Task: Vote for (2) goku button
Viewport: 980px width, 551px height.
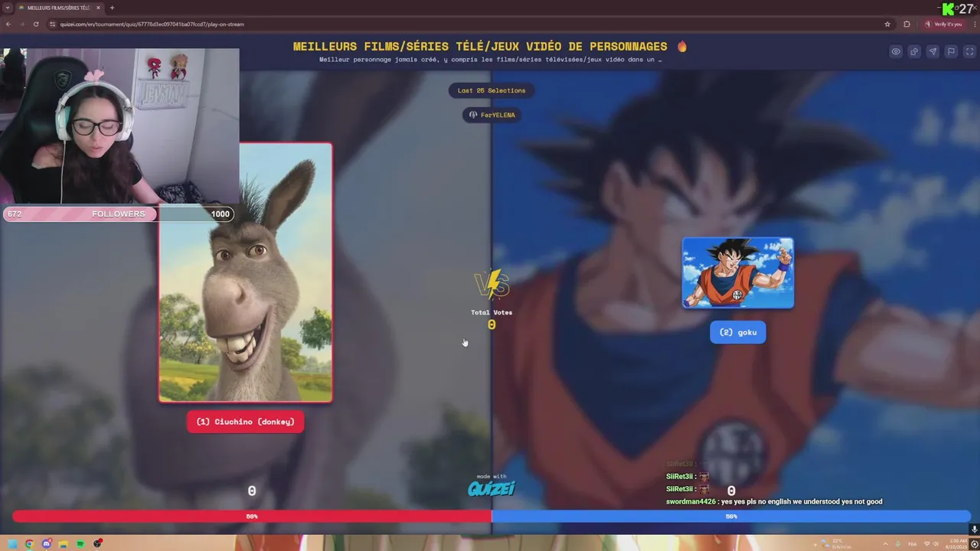Action: pyautogui.click(x=737, y=332)
